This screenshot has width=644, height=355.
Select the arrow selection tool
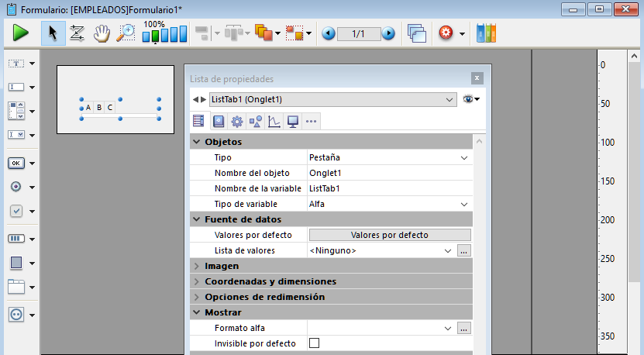point(53,33)
